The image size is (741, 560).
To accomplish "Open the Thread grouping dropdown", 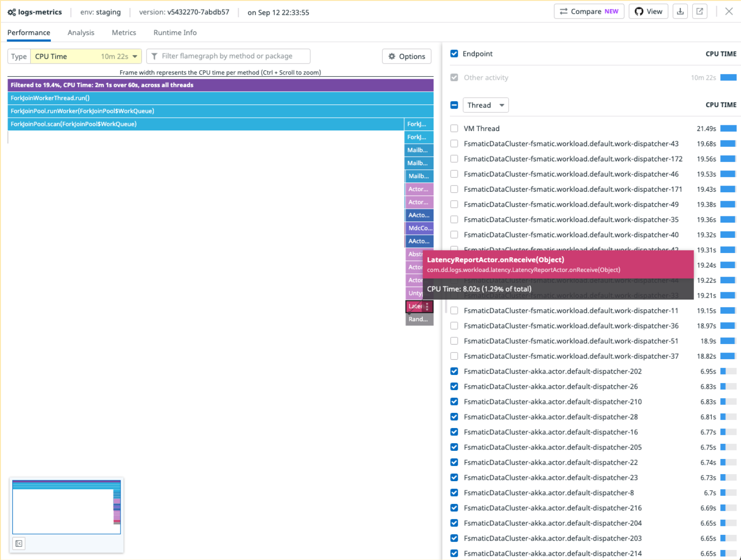I will (485, 105).
